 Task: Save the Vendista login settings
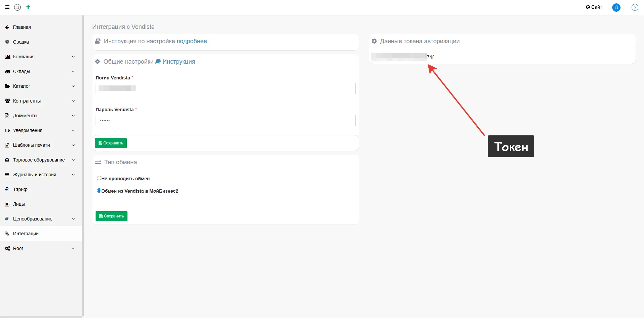coord(111,143)
